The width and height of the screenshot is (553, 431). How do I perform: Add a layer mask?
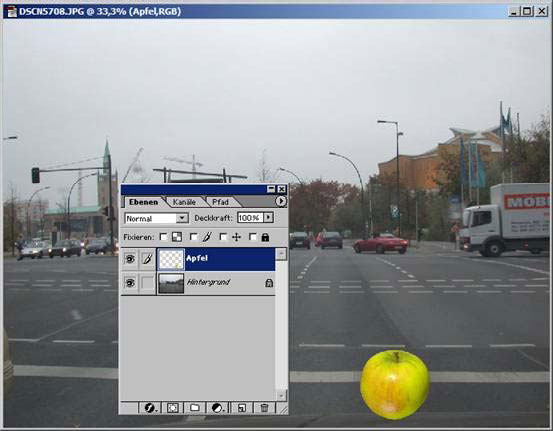point(173,408)
